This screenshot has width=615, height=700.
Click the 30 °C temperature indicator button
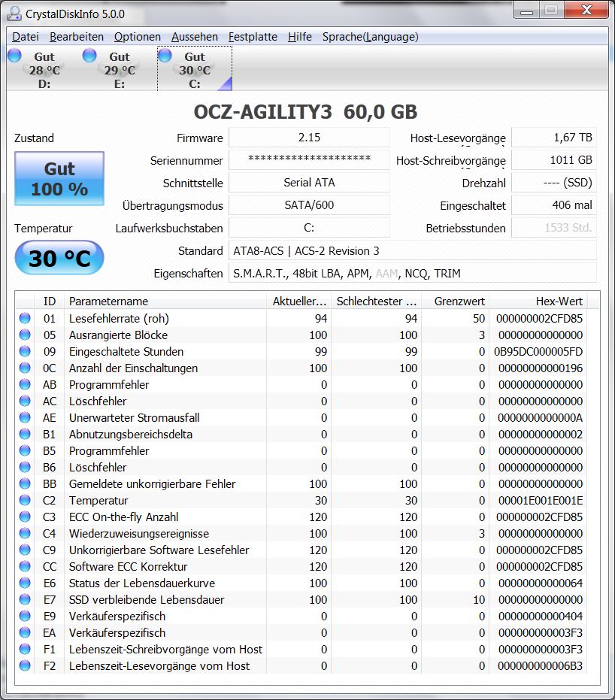point(59,258)
